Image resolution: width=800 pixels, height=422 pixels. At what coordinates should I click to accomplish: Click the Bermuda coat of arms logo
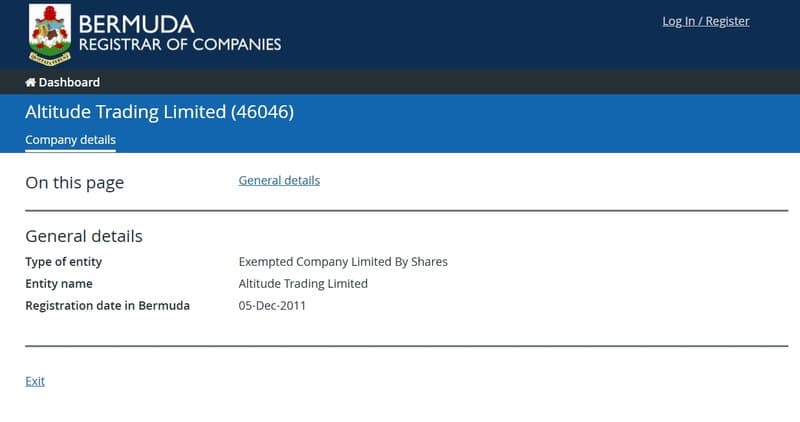tap(49, 35)
